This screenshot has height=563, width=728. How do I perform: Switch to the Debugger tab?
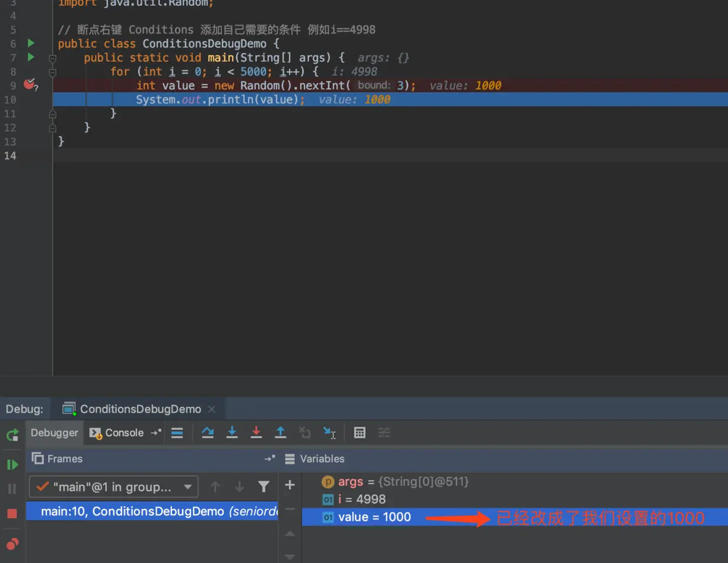click(x=54, y=433)
